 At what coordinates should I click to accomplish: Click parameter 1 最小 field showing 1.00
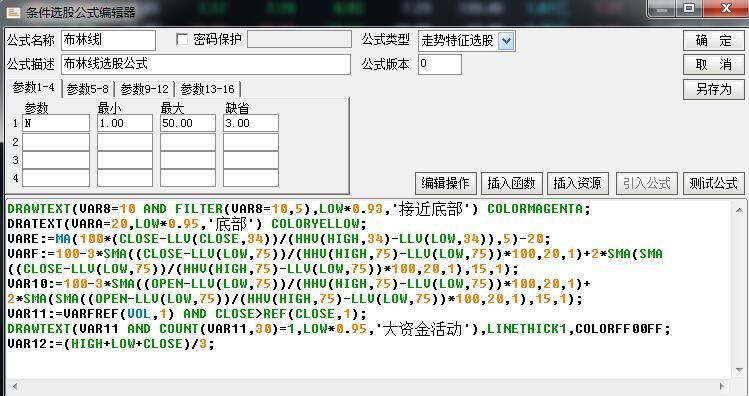[x=125, y=123]
